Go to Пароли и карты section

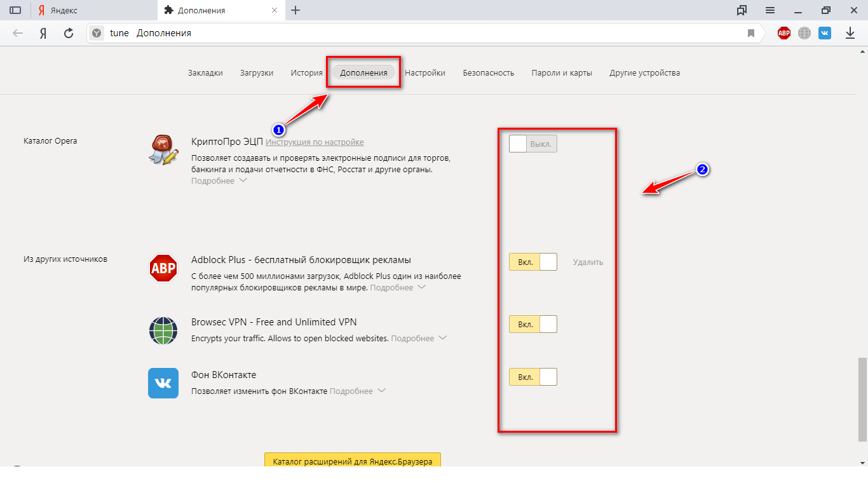click(x=562, y=73)
